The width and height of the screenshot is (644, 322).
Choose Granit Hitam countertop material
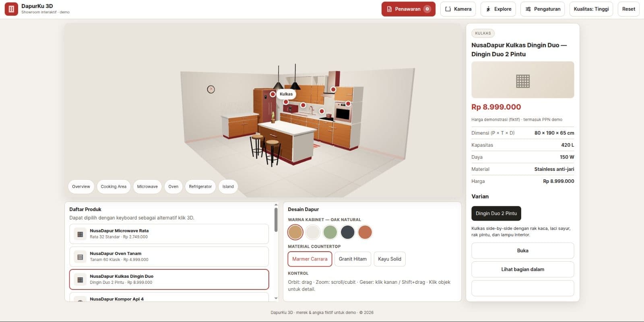[353, 259]
